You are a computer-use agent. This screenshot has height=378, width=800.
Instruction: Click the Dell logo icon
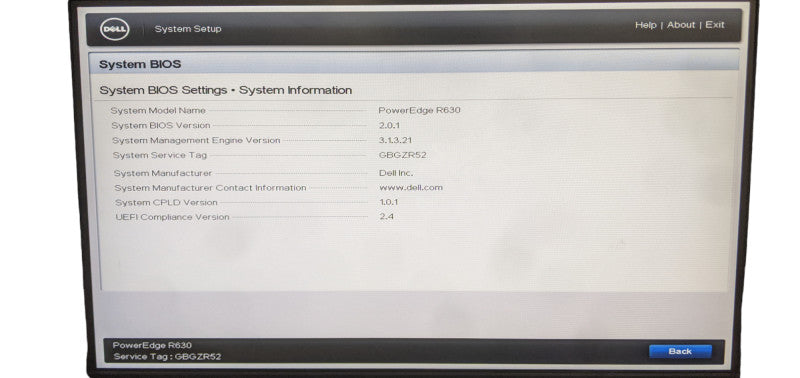(115, 29)
